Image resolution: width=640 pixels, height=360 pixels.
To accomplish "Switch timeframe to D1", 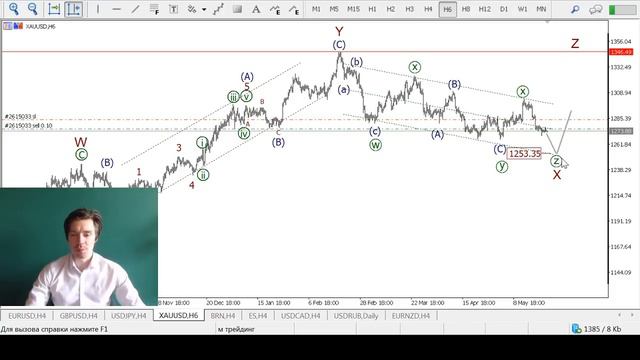I will tap(504, 9).
